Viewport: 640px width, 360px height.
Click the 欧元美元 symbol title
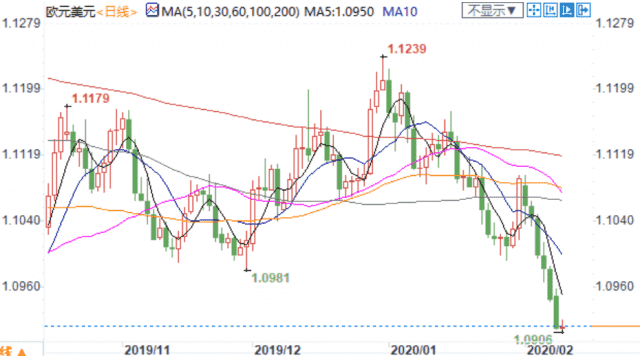coord(70,12)
